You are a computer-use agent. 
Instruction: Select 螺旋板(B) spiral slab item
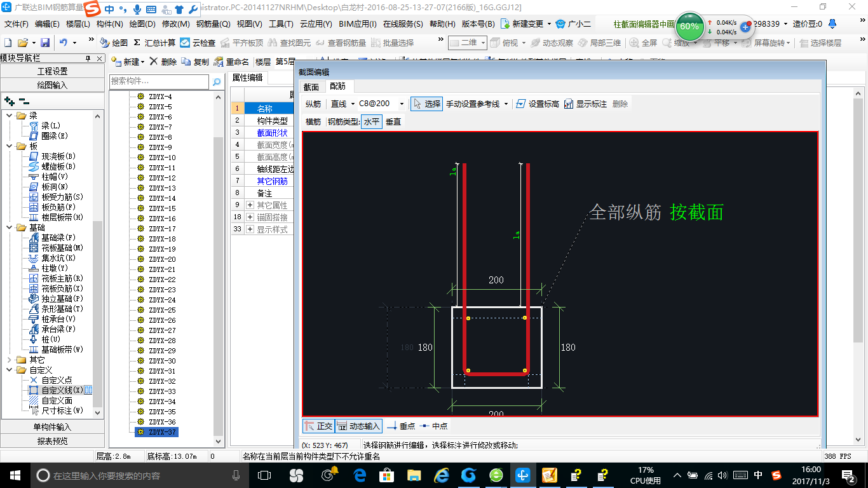pyautogui.click(x=52, y=166)
